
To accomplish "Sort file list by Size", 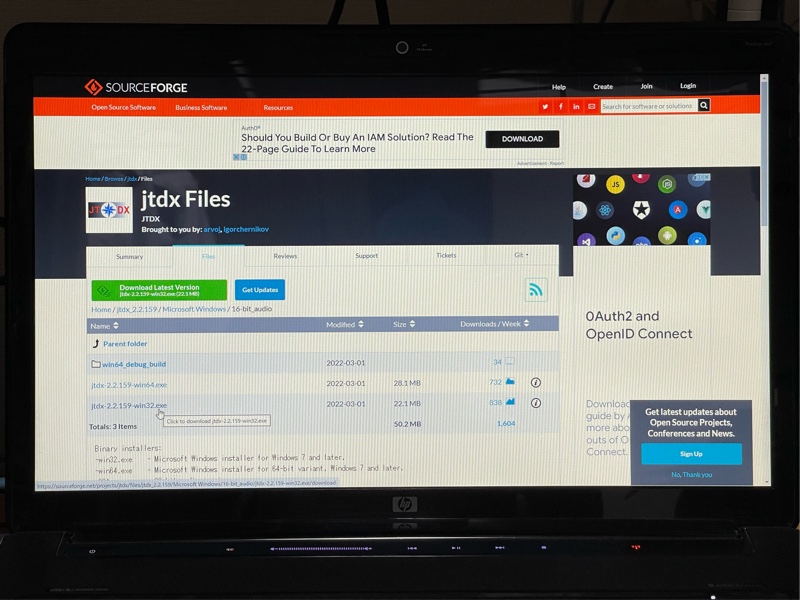I will point(404,324).
